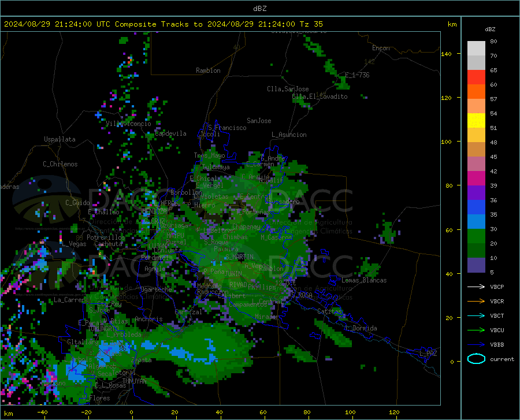Screen dimensions: 520x420
Task: Click the white VBCP arrow legend icon
Action: tap(476, 287)
